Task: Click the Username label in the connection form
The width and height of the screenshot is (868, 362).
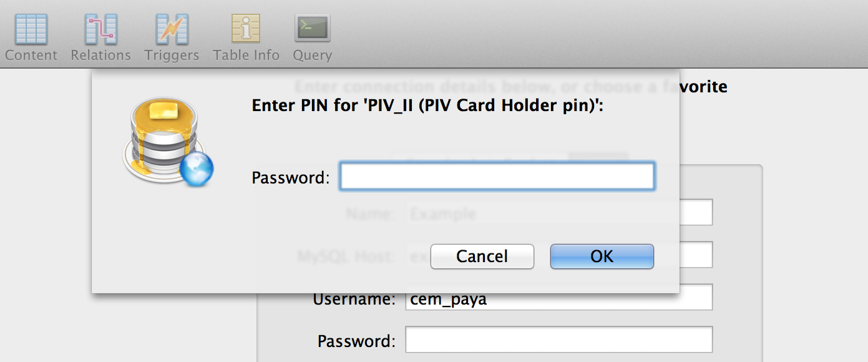Action: (354, 300)
